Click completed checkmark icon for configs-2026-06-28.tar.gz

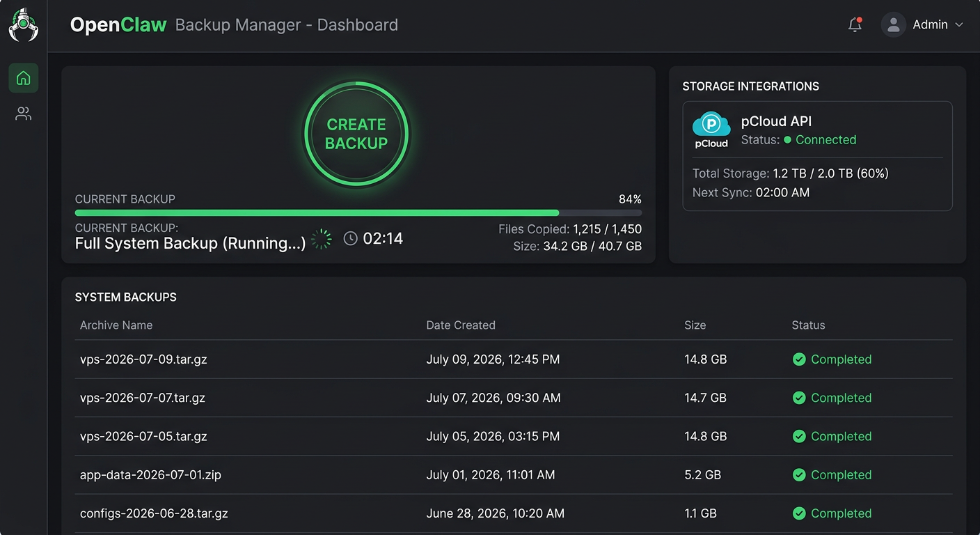[x=799, y=513]
